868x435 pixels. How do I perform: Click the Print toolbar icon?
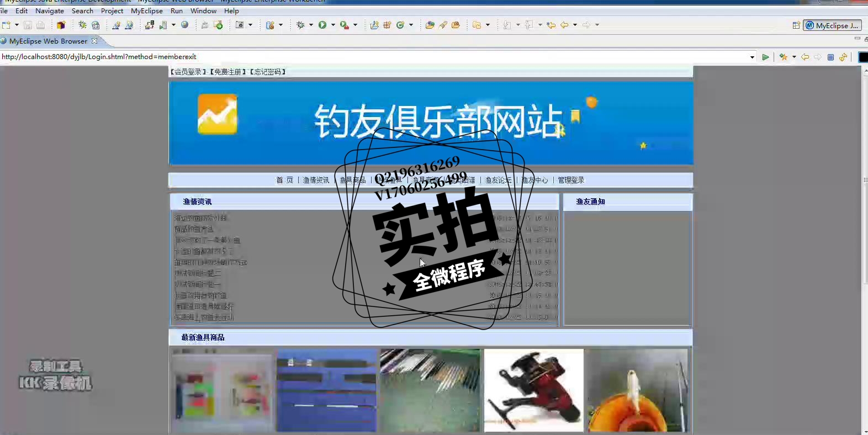pos(40,25)
